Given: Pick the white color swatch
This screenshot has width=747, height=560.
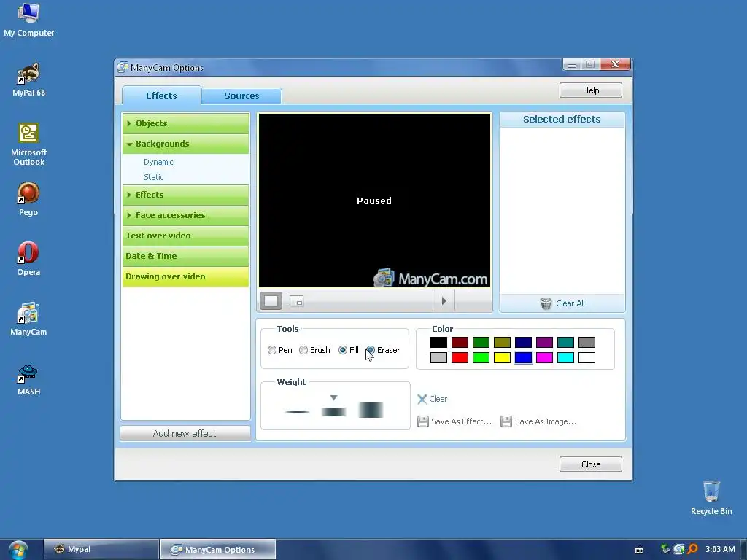Looking at the screenshot, I should coord(587,357).
